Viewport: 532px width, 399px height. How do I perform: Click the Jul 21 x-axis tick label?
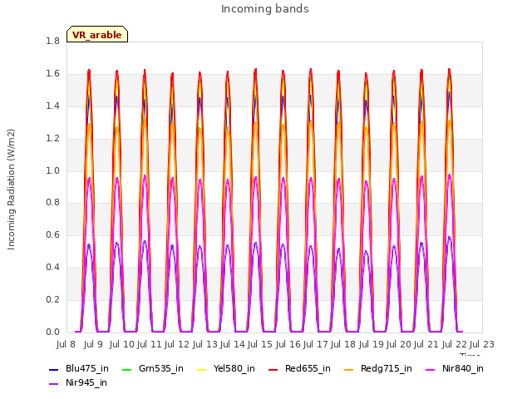426,344
